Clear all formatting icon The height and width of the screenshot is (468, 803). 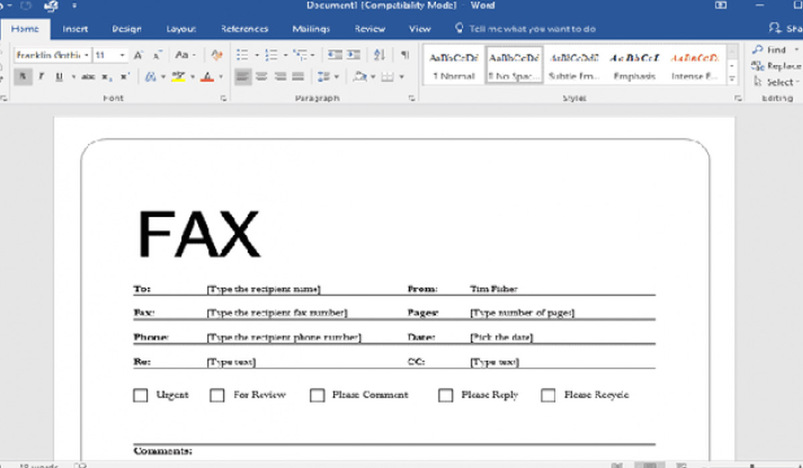[x=217, y=55]
